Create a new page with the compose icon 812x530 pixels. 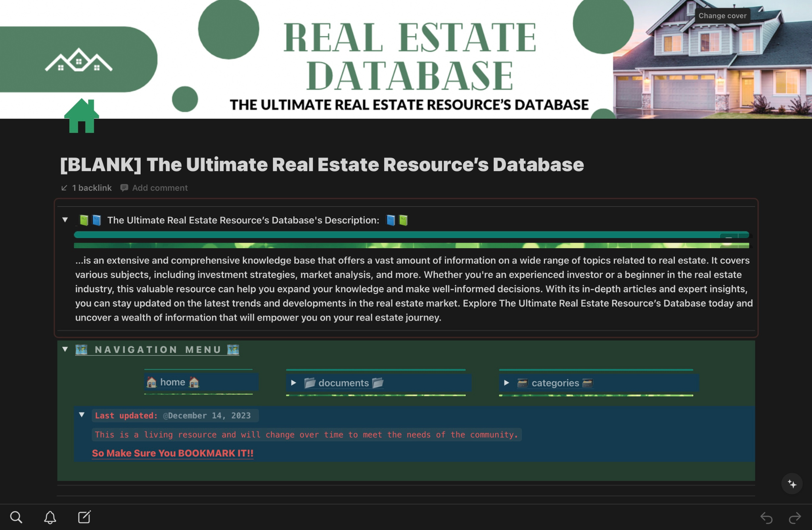(x=84, y=517)
